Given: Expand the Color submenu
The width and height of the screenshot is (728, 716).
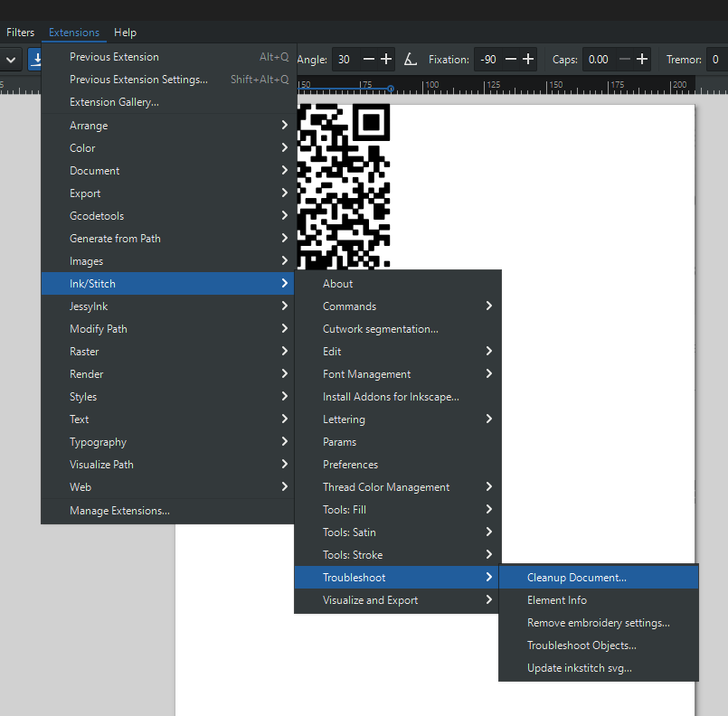Looking at the screenshot, I should click(167, 148).
